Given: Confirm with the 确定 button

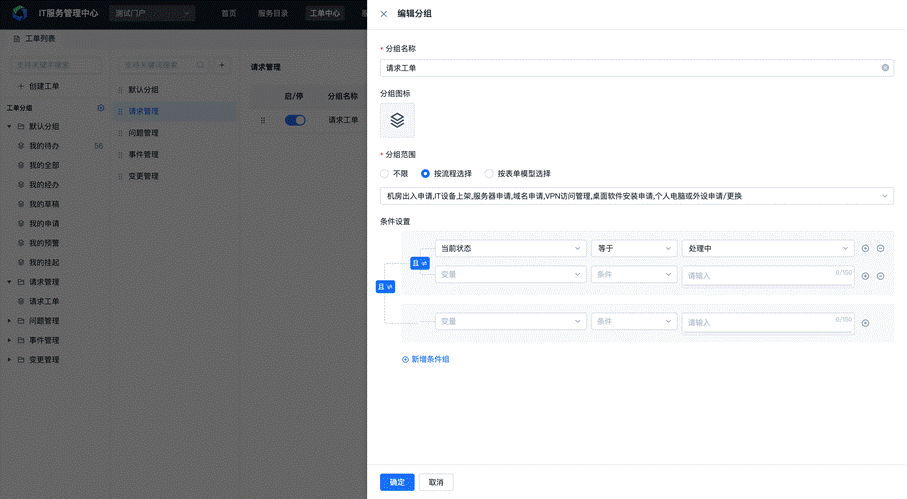Looking at the screenshot, I should 397,482.
